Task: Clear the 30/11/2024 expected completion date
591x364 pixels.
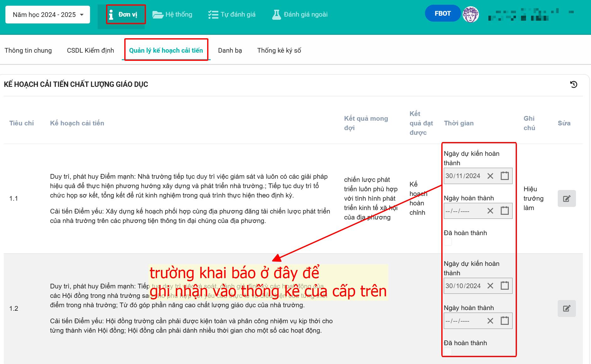Action: point(490,176)
